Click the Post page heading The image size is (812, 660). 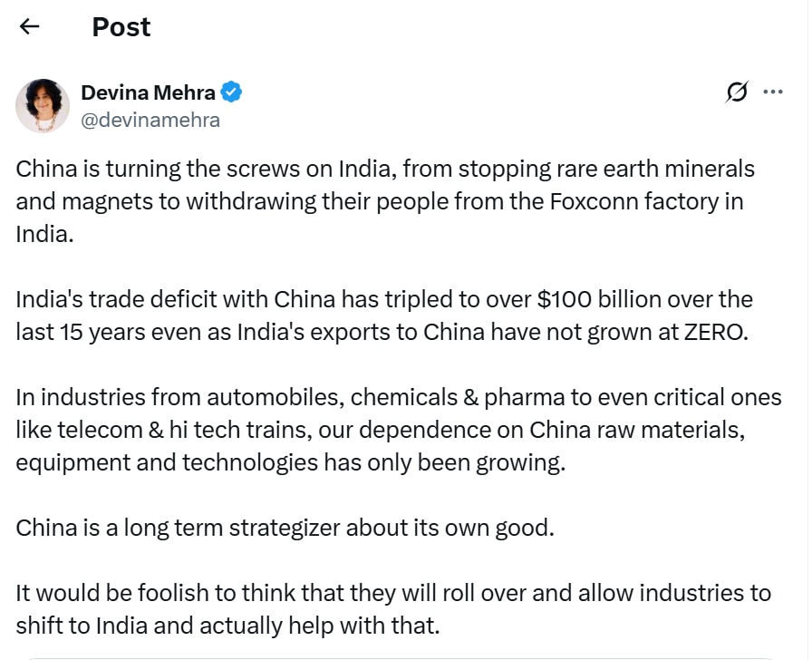(x=121, y=27)
